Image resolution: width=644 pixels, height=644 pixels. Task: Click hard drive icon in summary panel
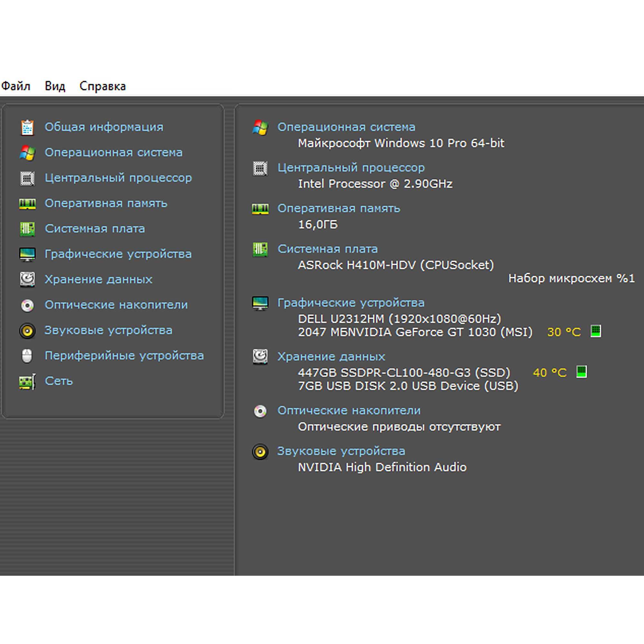[260, 357]
